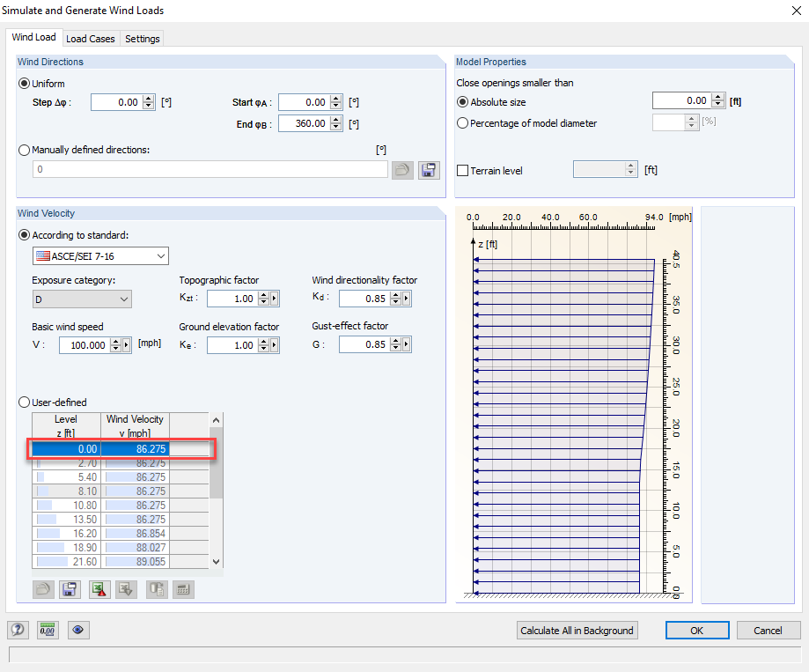The width and height of the screenshot is (809, 672).
Task: Click Calculate All in Background
Action: [x=577, y=630]
